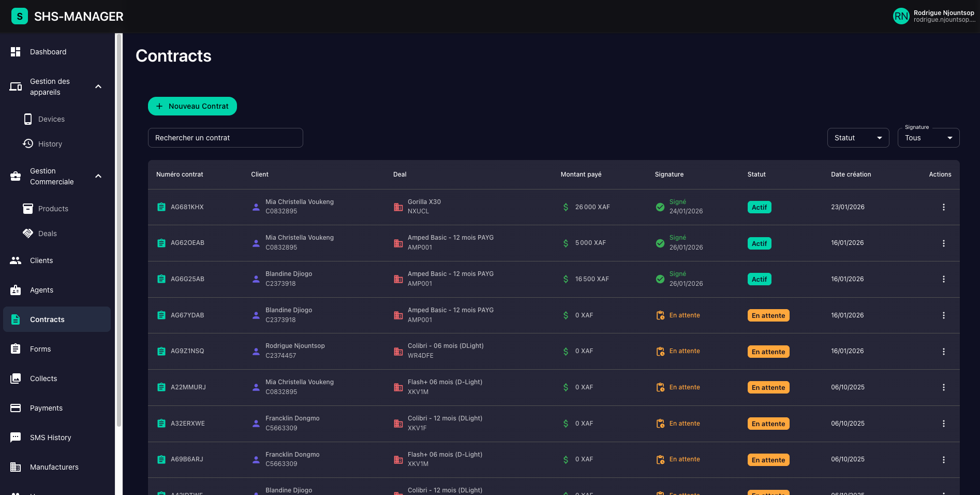Click Actif status badge for AG681KHX
980x495 pixels.
759,207
